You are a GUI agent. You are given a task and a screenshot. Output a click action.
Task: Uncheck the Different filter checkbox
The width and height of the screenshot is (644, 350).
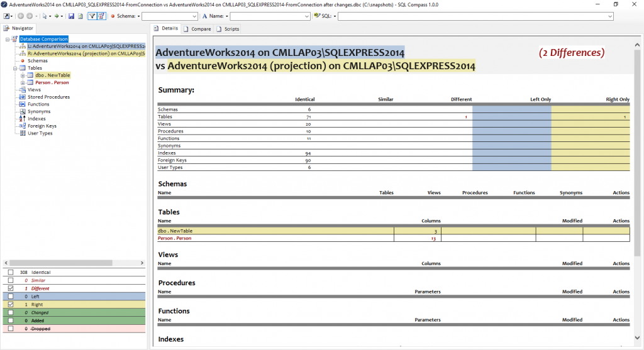(x=10, y=288)
